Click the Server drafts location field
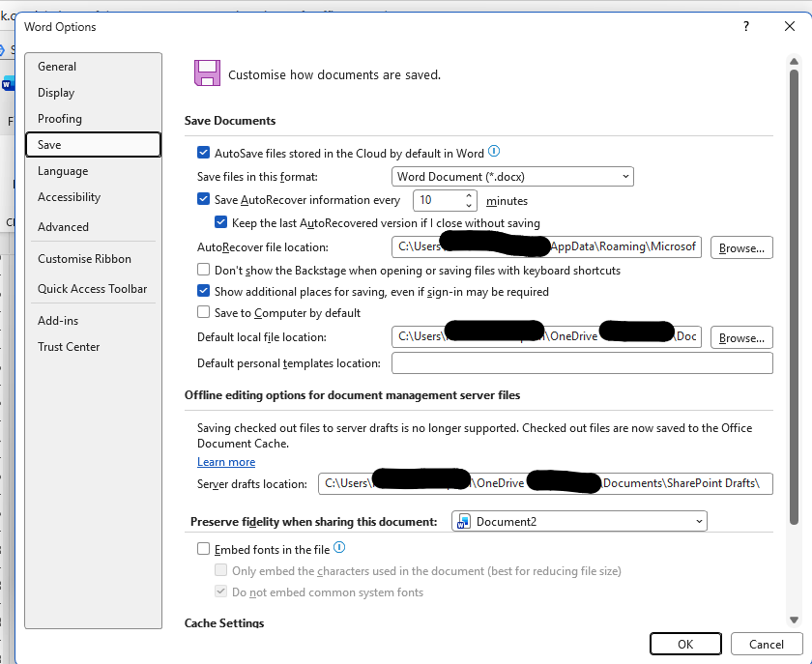Screen dimensions: 812x664 coord(545,483)
